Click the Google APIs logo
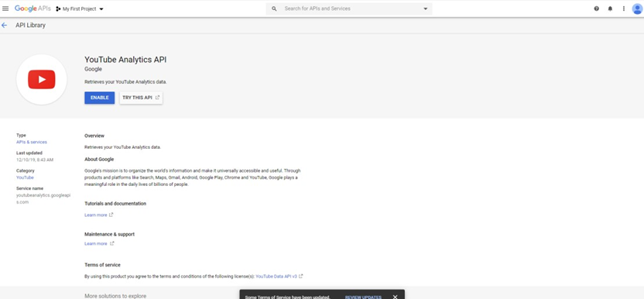Screen dimensions: 644x299 [33, 9]
